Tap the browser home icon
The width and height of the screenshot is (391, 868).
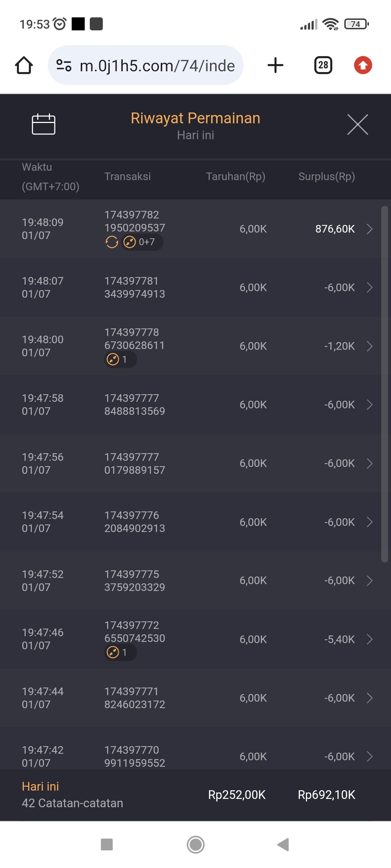[x=24, y=65]
